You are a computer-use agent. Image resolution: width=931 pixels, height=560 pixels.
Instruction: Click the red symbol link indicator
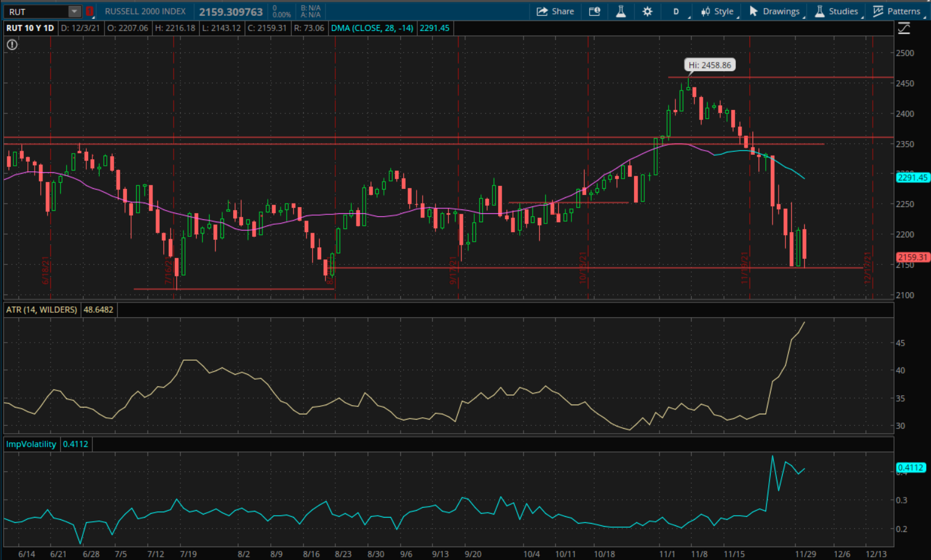click(x=90, y=11)
